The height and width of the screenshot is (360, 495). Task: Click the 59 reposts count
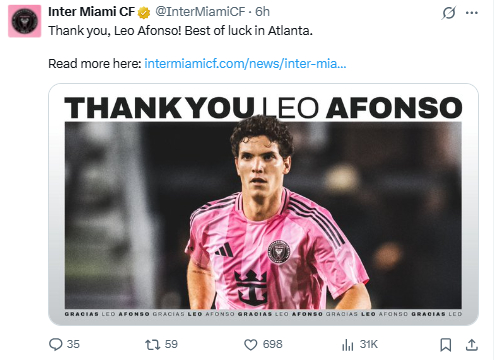point(171,344)
